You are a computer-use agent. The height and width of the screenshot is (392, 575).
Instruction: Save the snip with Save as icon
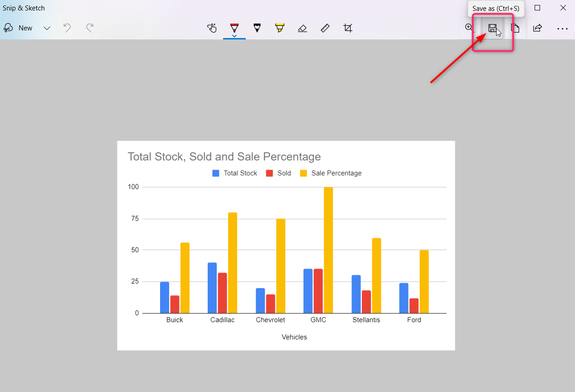pyautogui.click(x=492, y=28)
